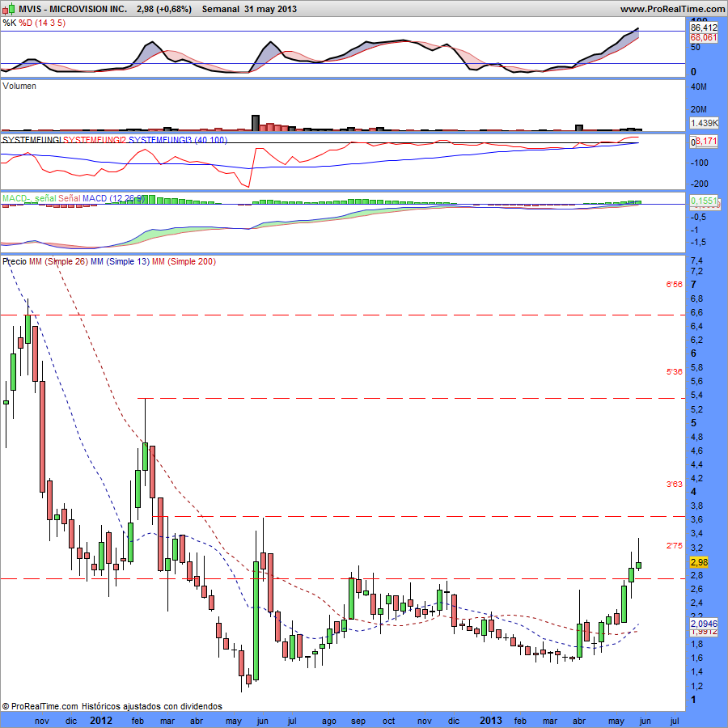728x728 pixels.
Task: Select the 2'75 support level label
Action: 674,546
